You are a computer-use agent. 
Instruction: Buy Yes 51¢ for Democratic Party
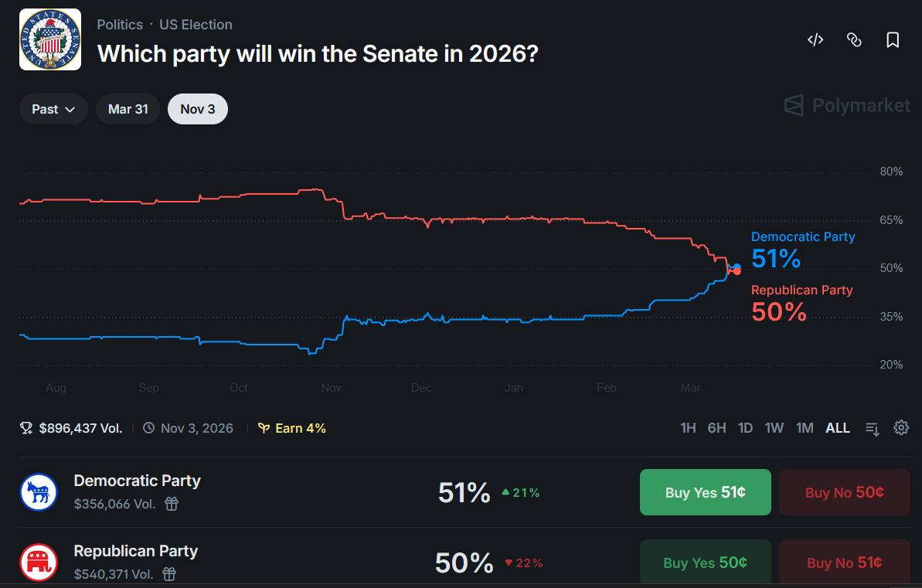[x=705, y=492]
